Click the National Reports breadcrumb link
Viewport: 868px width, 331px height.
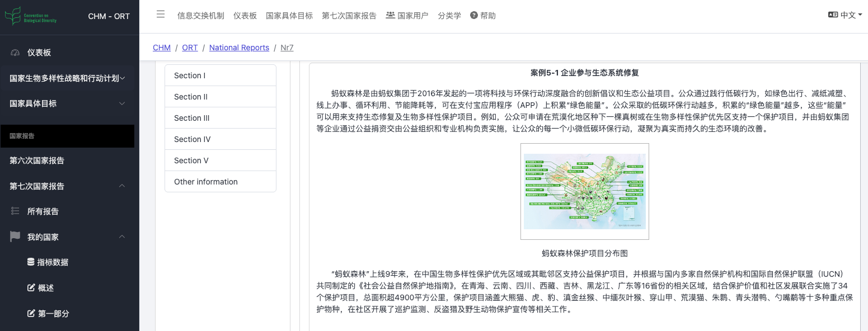(239, 48)
